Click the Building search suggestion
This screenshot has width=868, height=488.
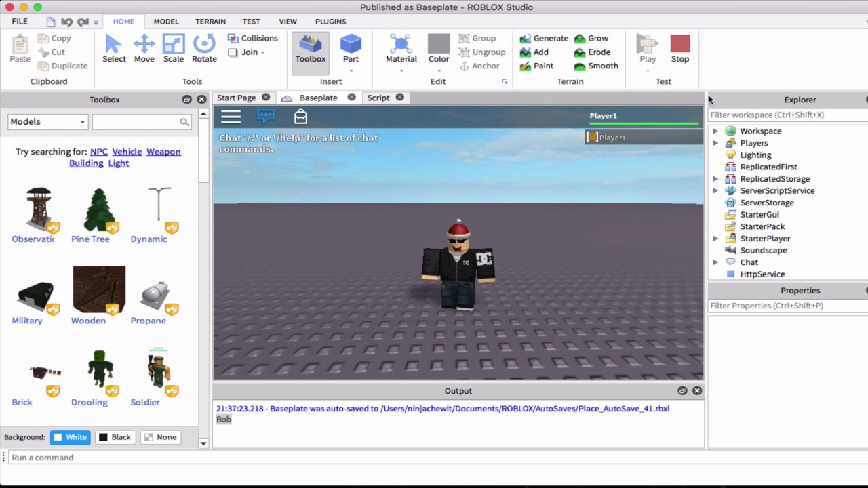(86, 163)
